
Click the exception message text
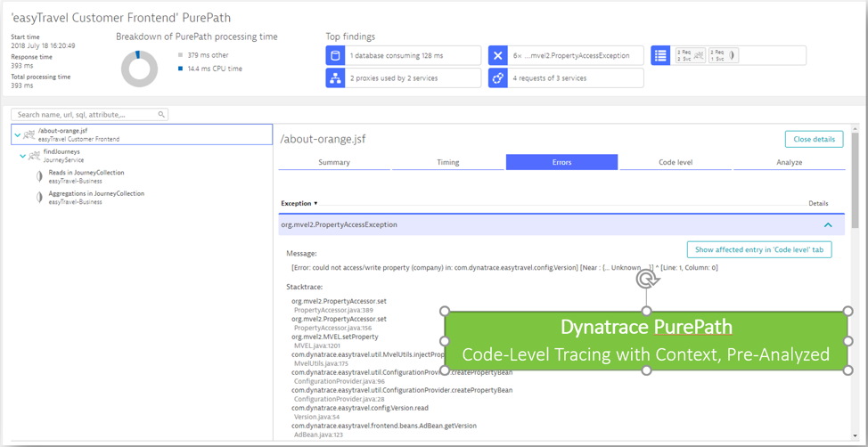pos(504,268)
